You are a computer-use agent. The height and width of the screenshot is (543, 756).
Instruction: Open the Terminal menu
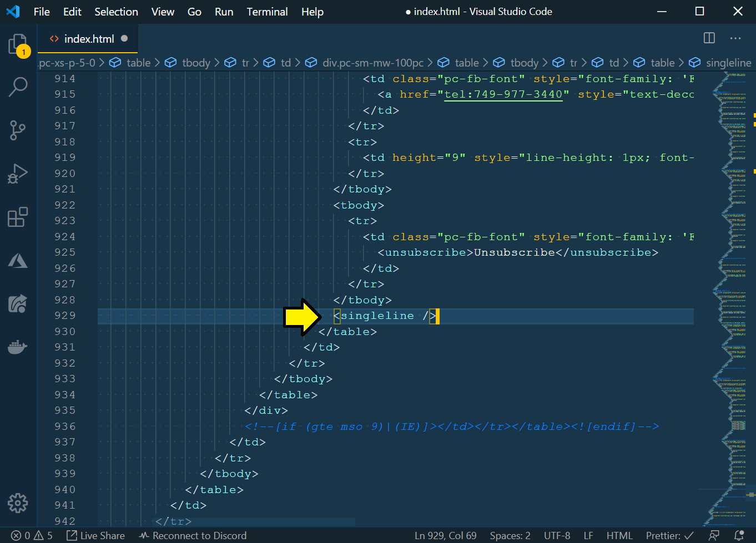(267, 12)
